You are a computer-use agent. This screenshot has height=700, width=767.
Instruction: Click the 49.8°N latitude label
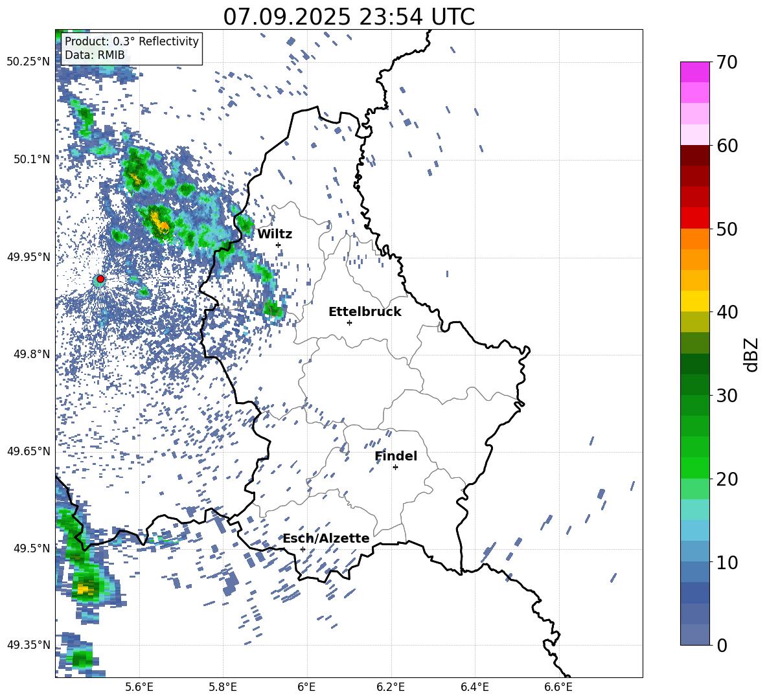[x=32, y=354]
